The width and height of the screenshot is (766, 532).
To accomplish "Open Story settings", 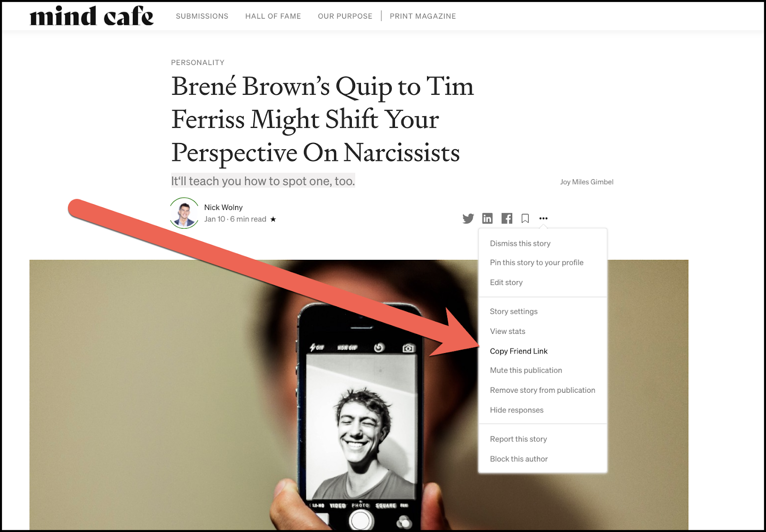I will (514, 311).
